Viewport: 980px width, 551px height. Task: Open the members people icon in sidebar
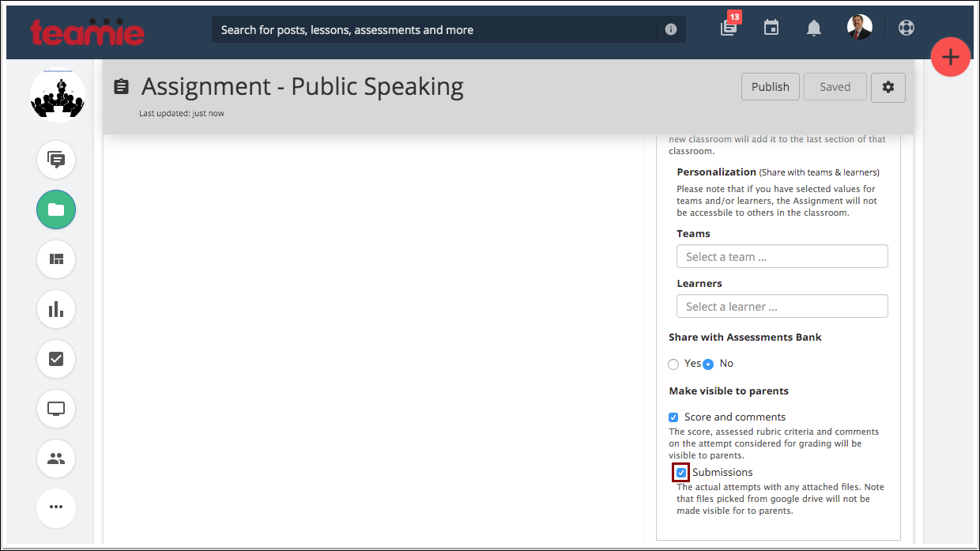56,459
